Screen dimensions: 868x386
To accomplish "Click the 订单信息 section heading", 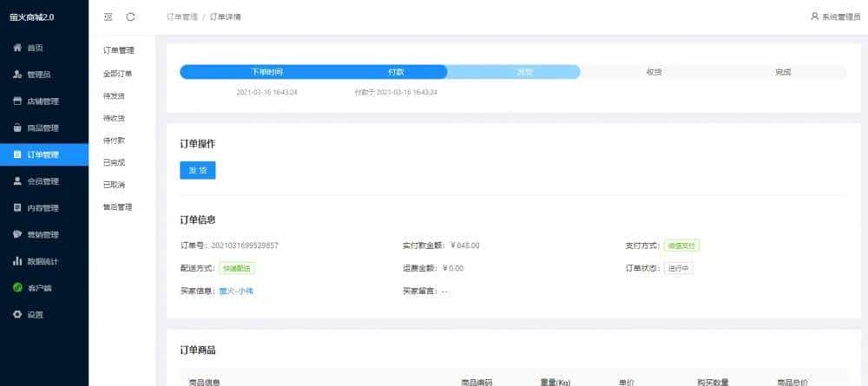I will tap(198, 219).
